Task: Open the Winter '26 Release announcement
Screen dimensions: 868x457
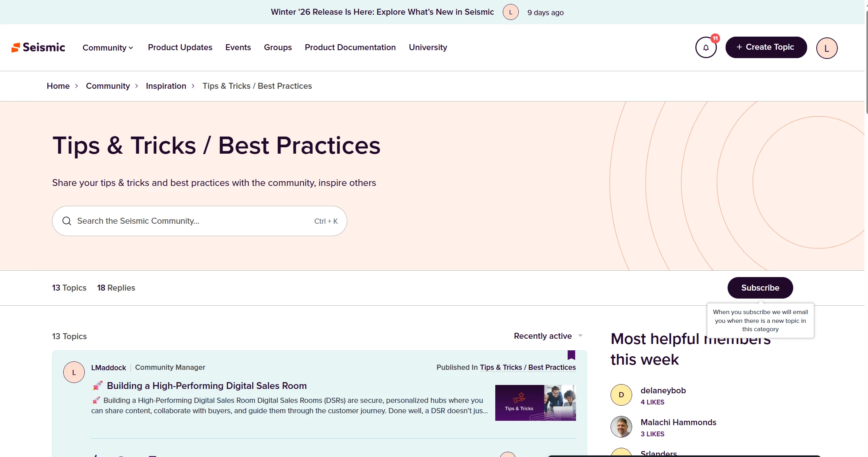Action: [382, 12]
